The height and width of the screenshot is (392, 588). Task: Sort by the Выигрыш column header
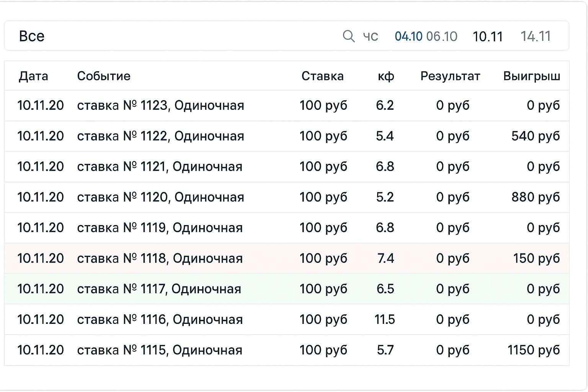pos(532,76)
